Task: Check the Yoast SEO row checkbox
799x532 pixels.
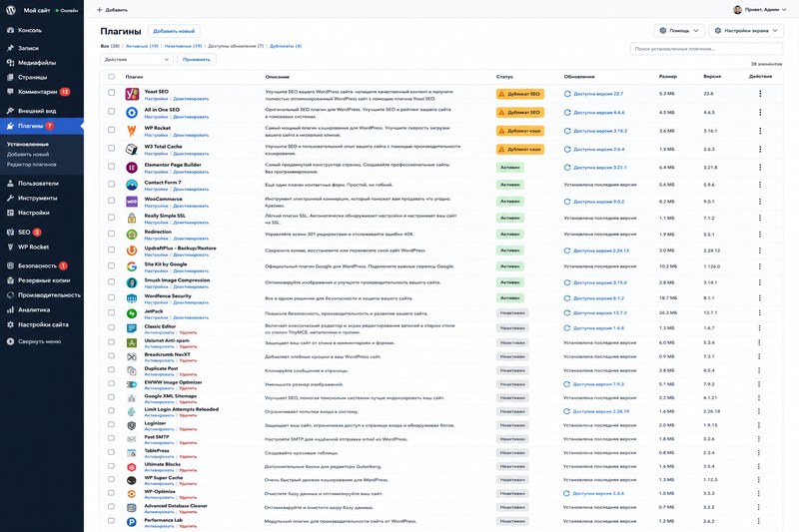Action: [111, 93]
